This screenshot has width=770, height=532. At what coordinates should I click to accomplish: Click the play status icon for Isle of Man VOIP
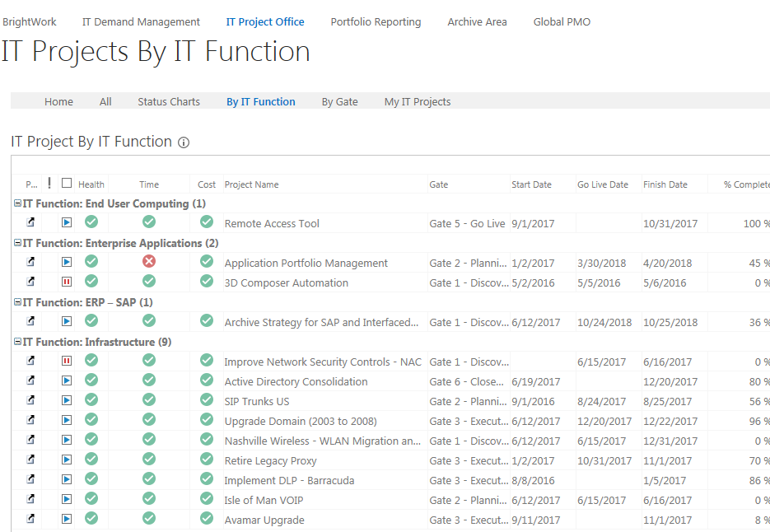tap(67, 499)
